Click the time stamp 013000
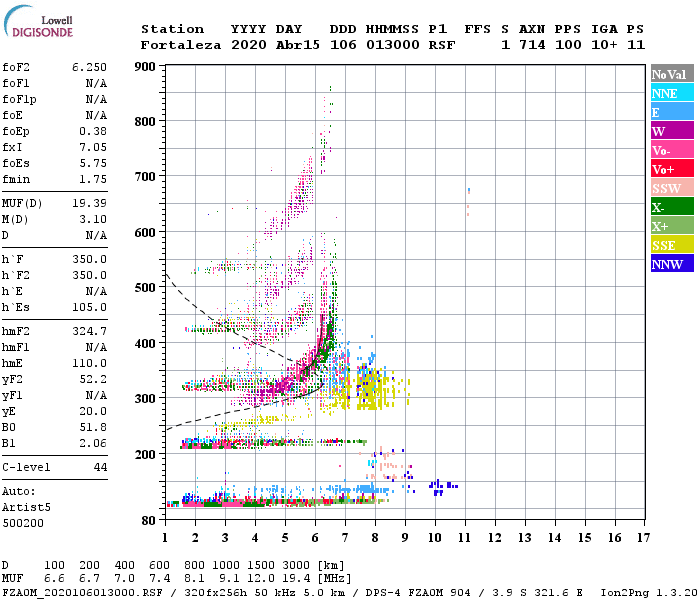The width and height of the screenshot is (700, 600). (x=392, y=45)
